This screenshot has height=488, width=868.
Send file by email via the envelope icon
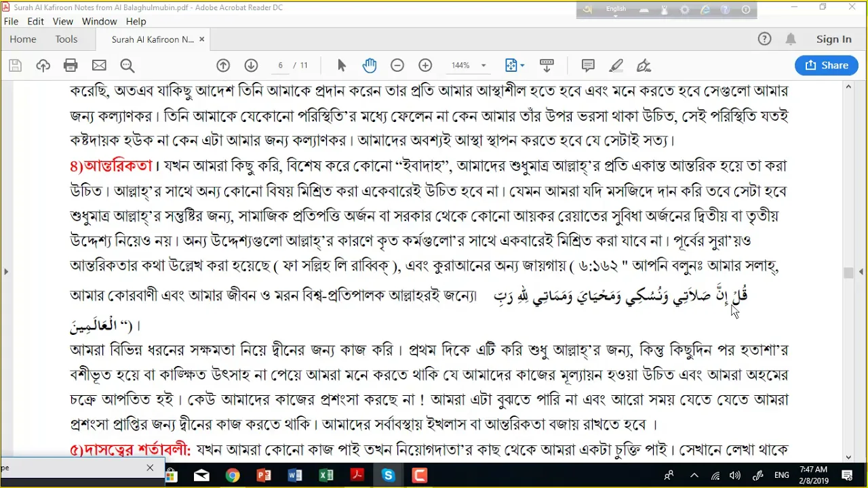coord(99,66)
